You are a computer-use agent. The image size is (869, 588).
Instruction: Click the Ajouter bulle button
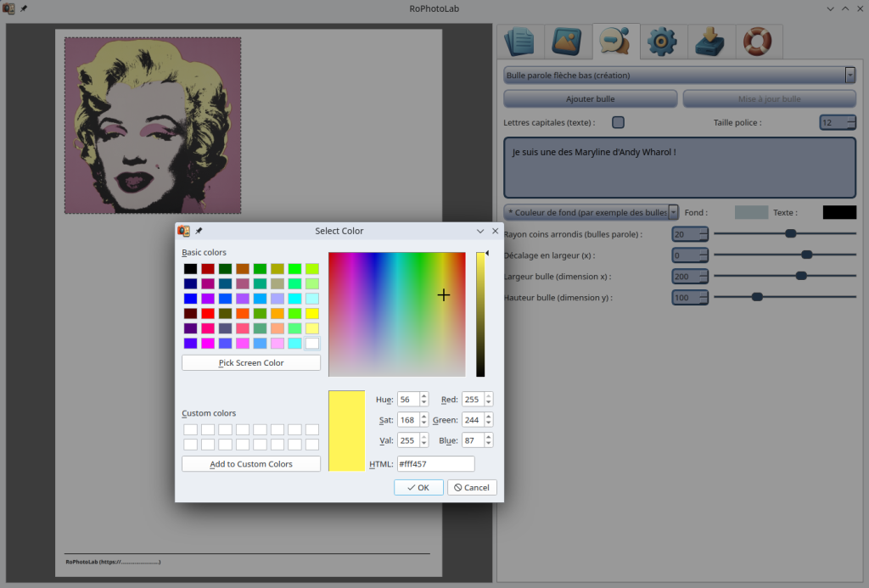click(x=591, y=98)
